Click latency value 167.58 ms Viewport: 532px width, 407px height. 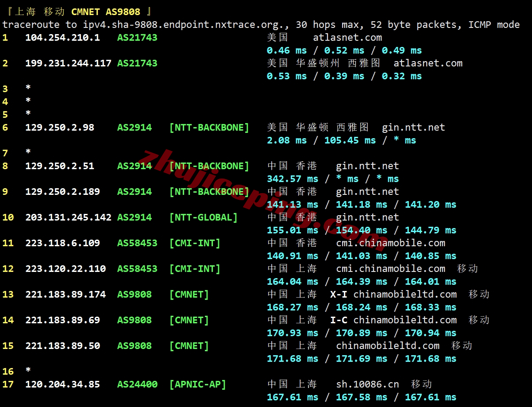362,397
